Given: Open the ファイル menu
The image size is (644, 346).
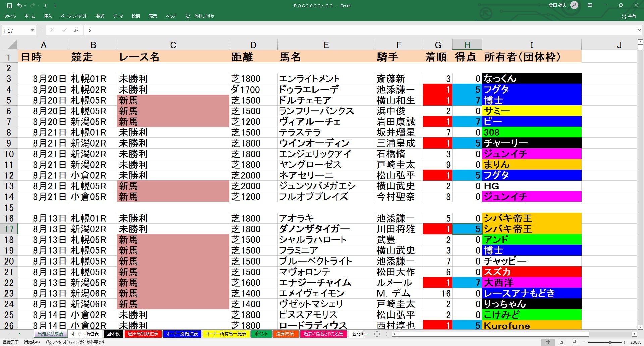Looking at the screenshot, I should pos(10,16).
